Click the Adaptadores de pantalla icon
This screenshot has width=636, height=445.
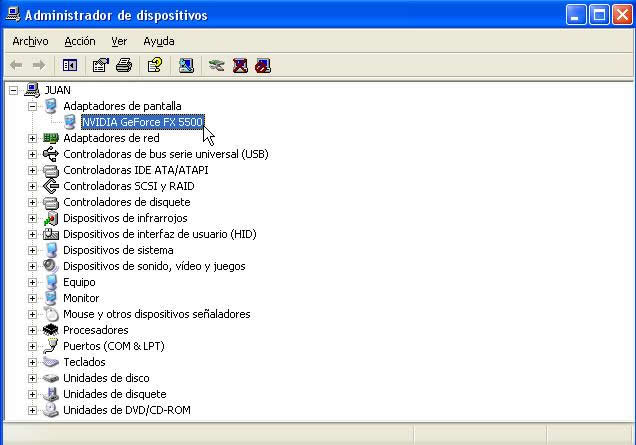[51, 106]
